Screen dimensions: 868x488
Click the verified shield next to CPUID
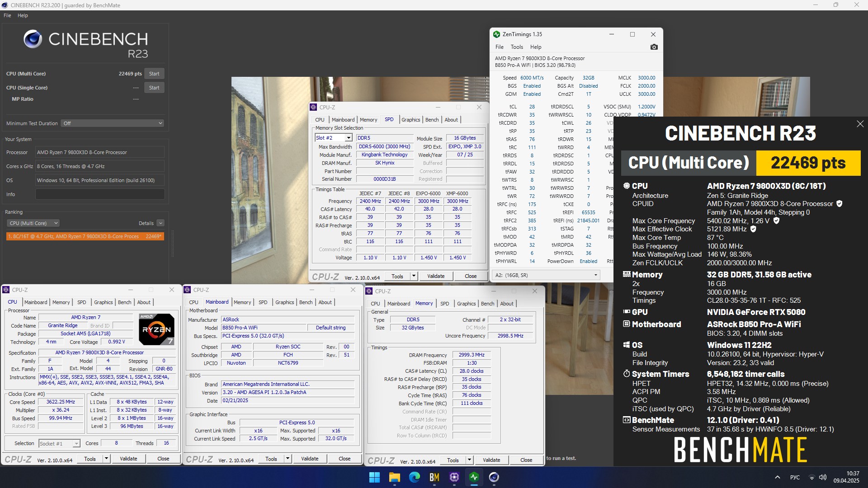840,204
